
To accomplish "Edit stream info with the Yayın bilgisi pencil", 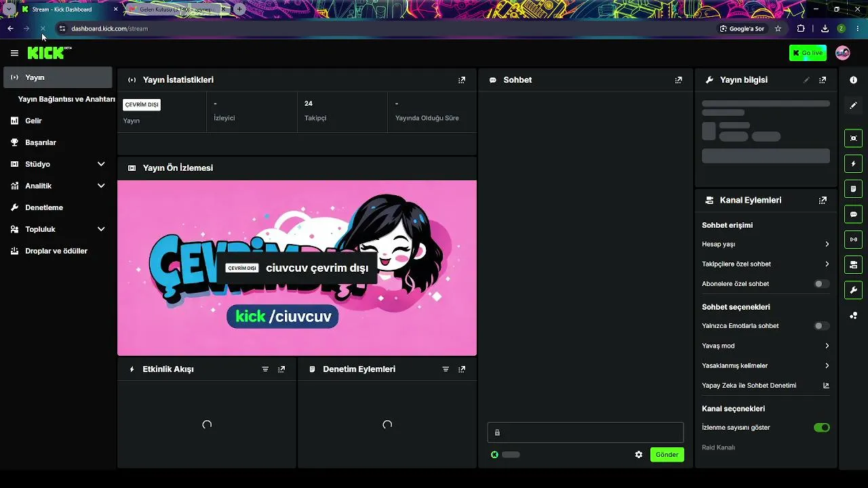I will coord(806,80).
